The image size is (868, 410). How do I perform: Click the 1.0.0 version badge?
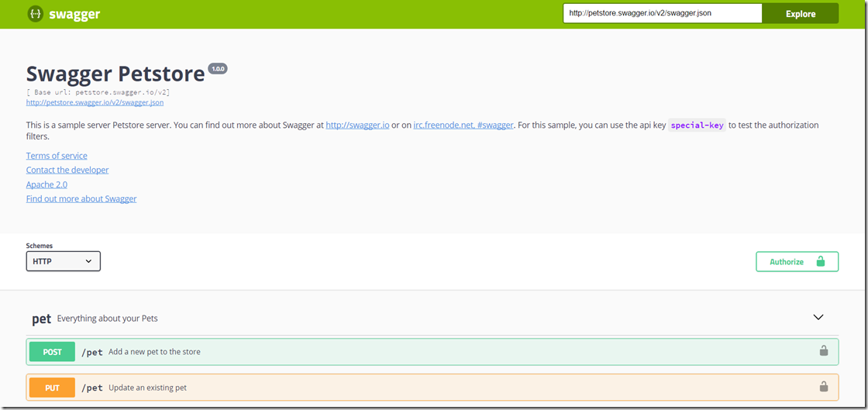(218, 69)
